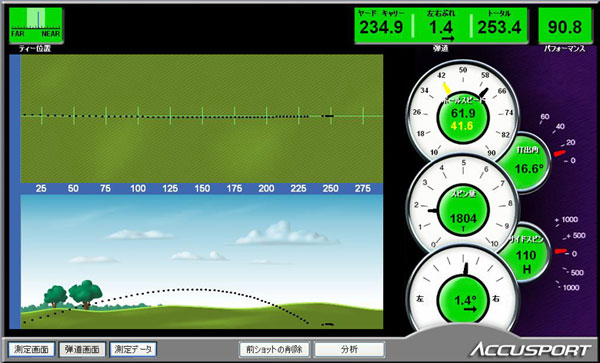This screenshot has width=600, height=363.
Task: Open the 弾道画面 tab
Action: 82,349
